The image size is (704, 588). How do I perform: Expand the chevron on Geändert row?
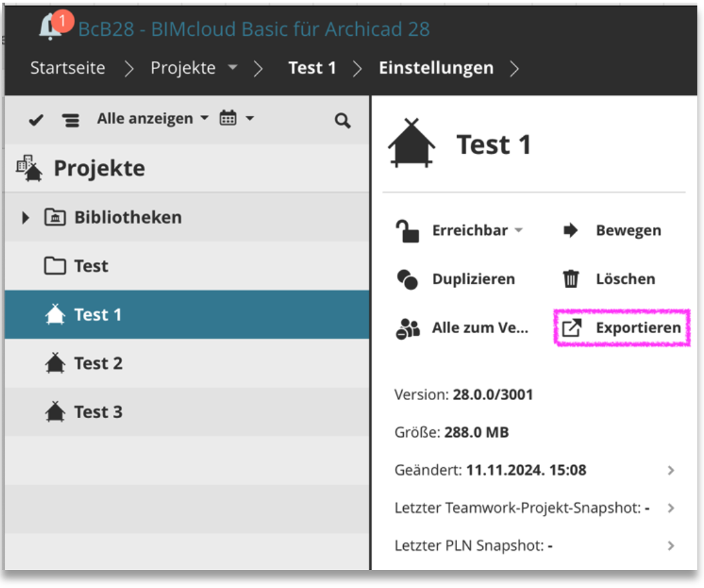tap(671, 470)
